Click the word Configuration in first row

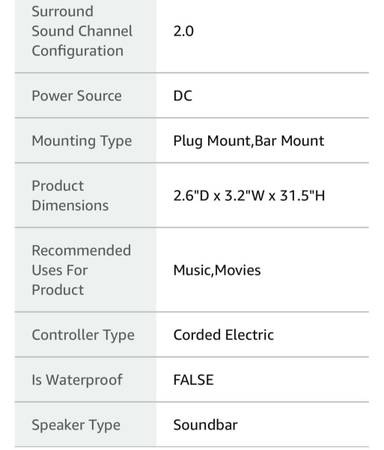point(78,51)
